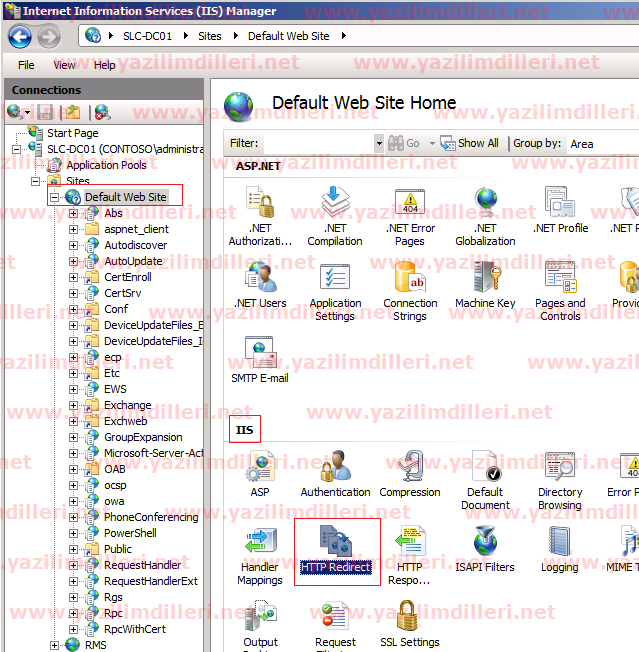Open the Authentication feature
This screenshot has width=639, height=652.
tap(336, 474)
